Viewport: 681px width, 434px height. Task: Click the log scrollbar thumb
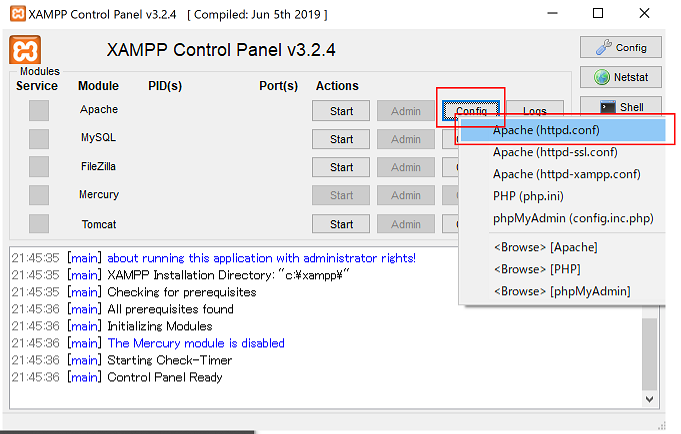pos(650,354)
